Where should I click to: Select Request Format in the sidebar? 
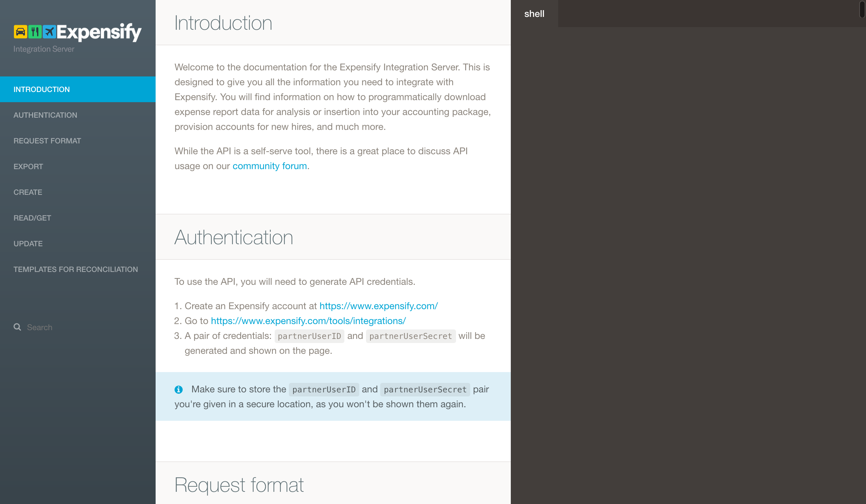78,141
